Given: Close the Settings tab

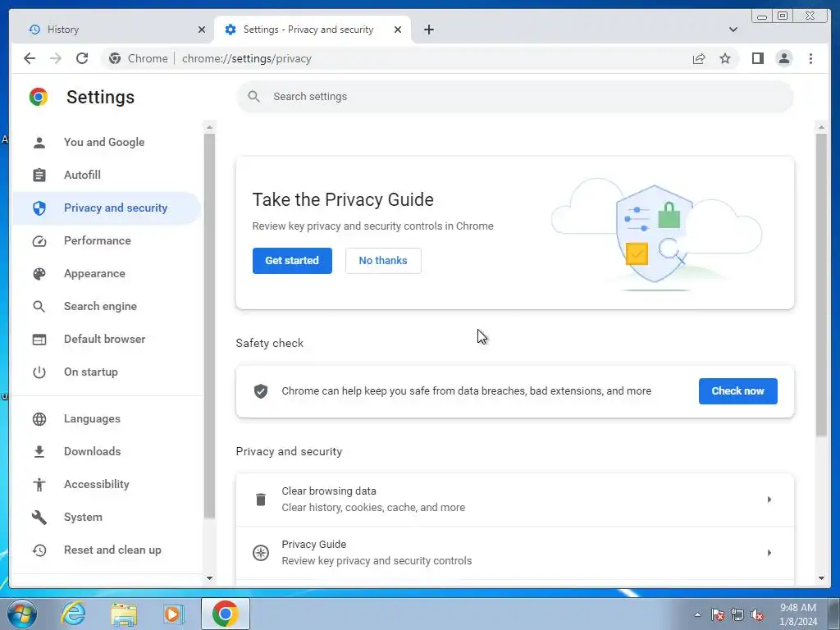Looking at the screenshot, I should pos(398,30).
